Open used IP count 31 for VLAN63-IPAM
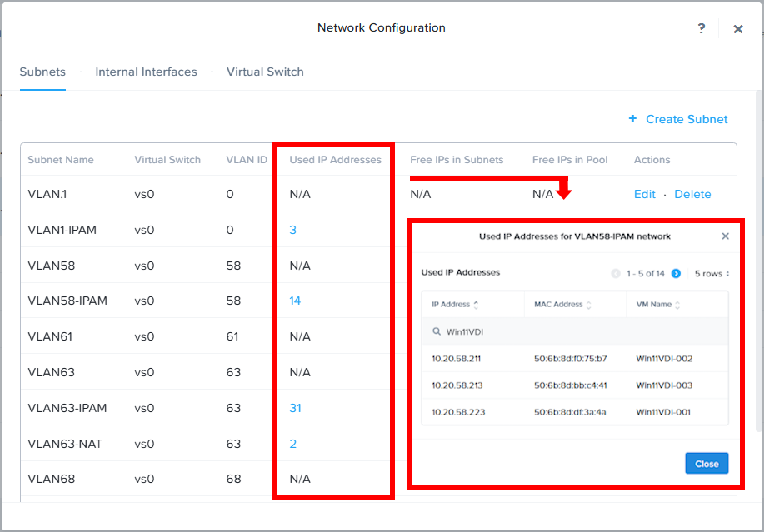The height and width of the screenshot is (532, 764). pyautogui.click(x=295, y=408)
